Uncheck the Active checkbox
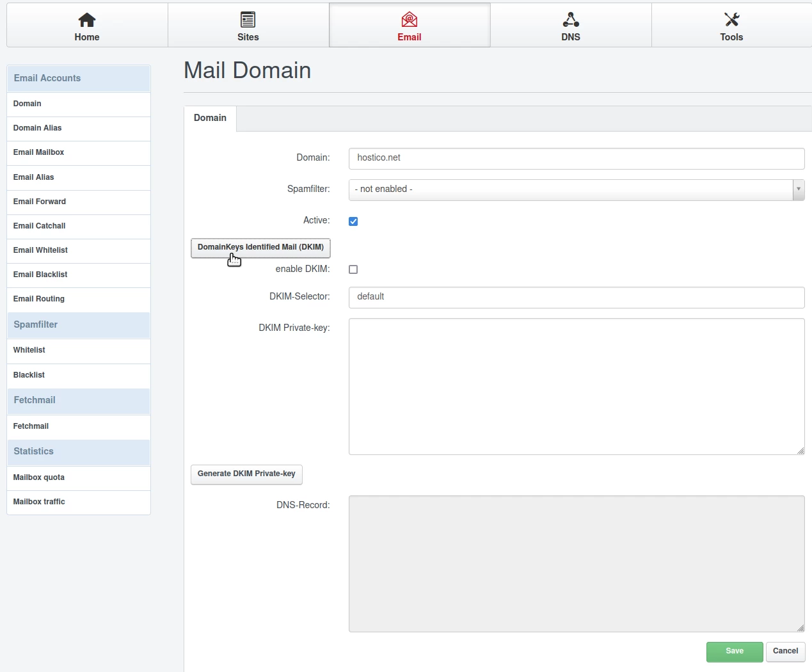The width and height of the screenshot is (812, 672). pyautogui.click(x=353, y=221)
